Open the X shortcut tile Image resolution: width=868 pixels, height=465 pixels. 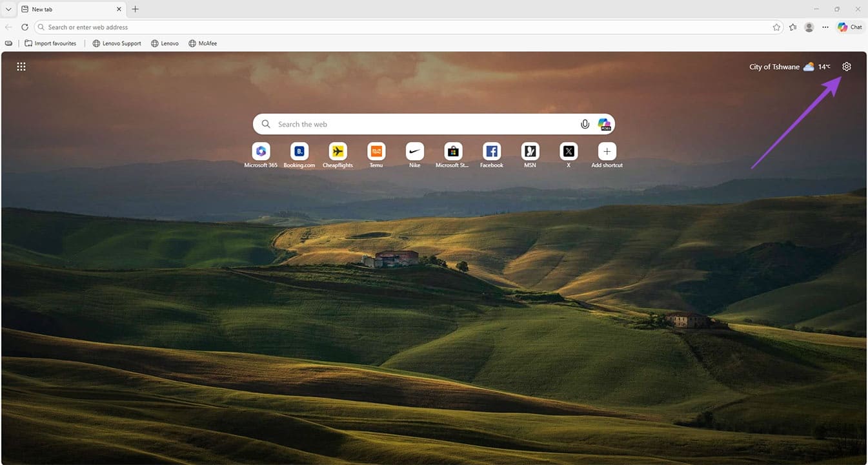(x=569, y=151)
